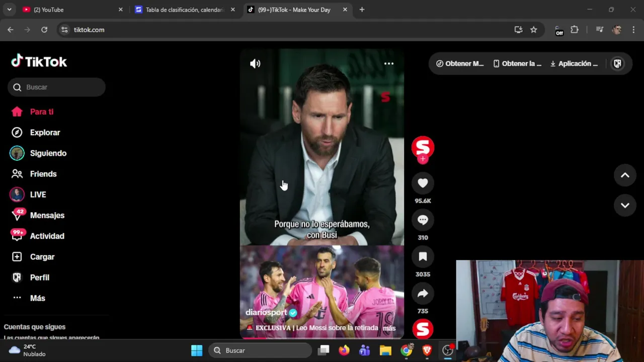Open Brave browser from the taskbar

(x=427, y=350)
